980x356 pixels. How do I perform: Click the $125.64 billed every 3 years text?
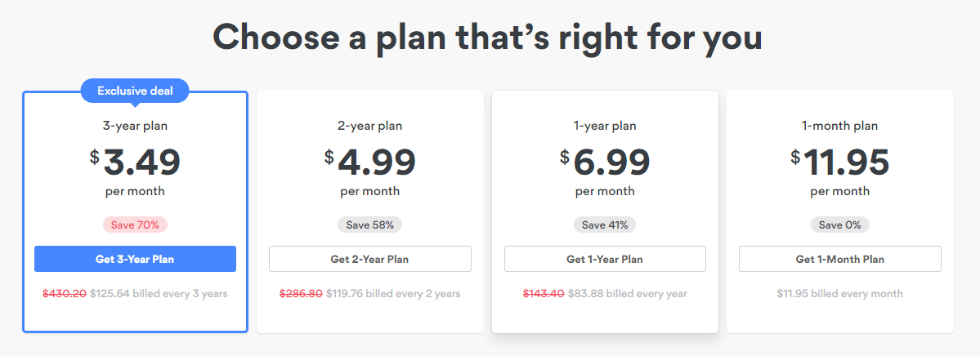(x=159, y=294)
